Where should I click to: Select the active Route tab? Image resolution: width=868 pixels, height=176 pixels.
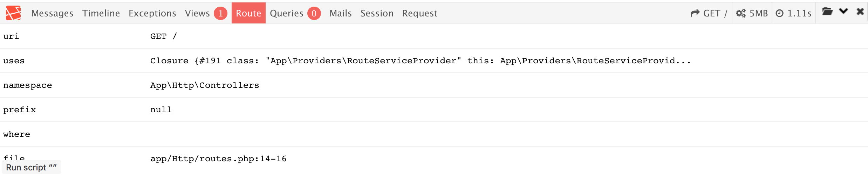coord(248,13)
